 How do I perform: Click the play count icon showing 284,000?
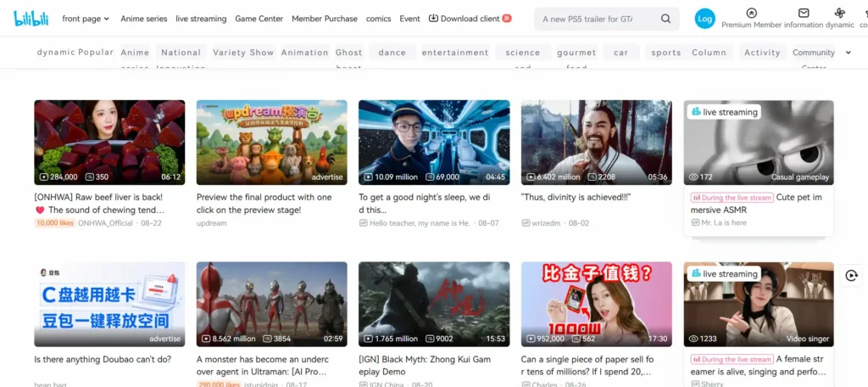pyautogui.click(x=44, y=177)
